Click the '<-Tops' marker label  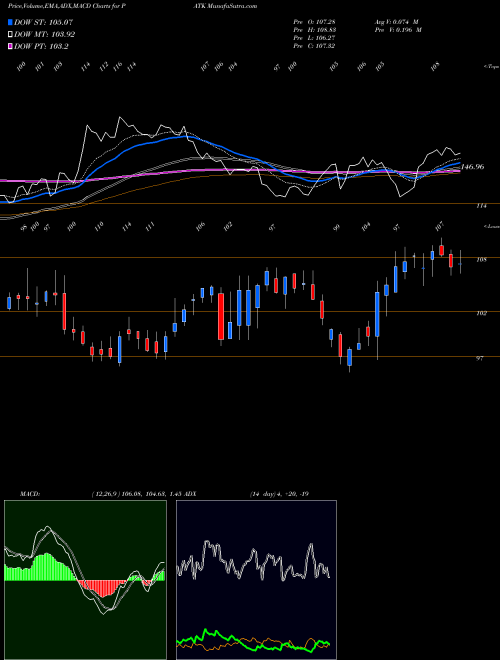point(491,67)
